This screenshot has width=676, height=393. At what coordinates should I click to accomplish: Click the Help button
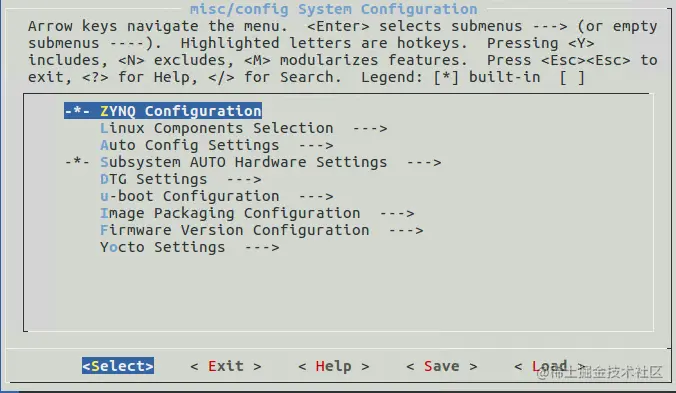(x=334, y=366)
